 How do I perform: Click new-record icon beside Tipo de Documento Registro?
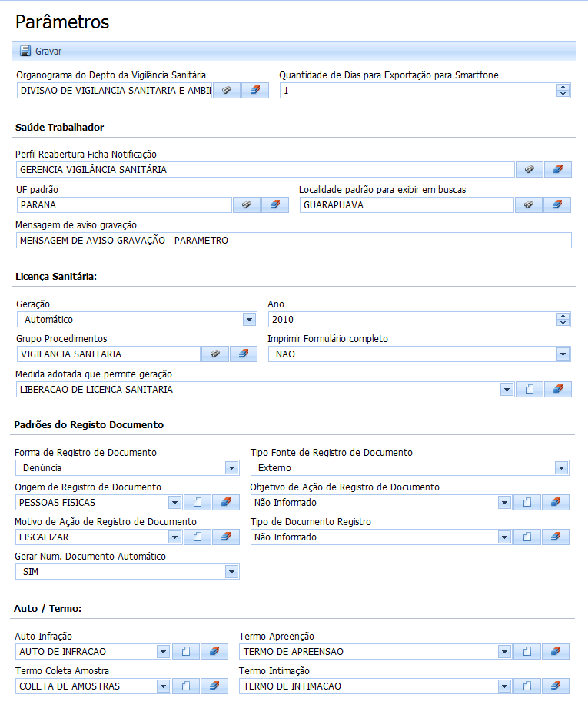tap(527, 537)
